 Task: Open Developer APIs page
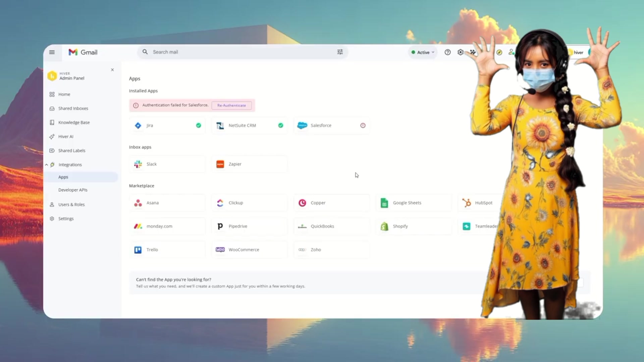73,190
